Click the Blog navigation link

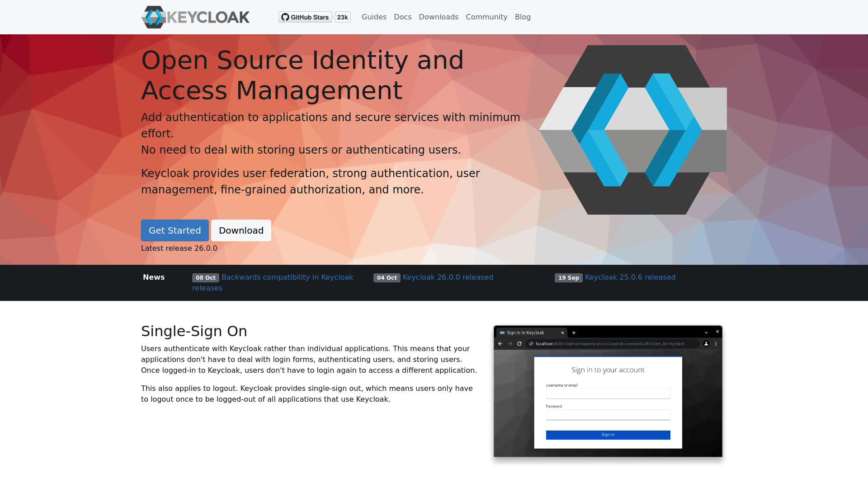[523, 17]
